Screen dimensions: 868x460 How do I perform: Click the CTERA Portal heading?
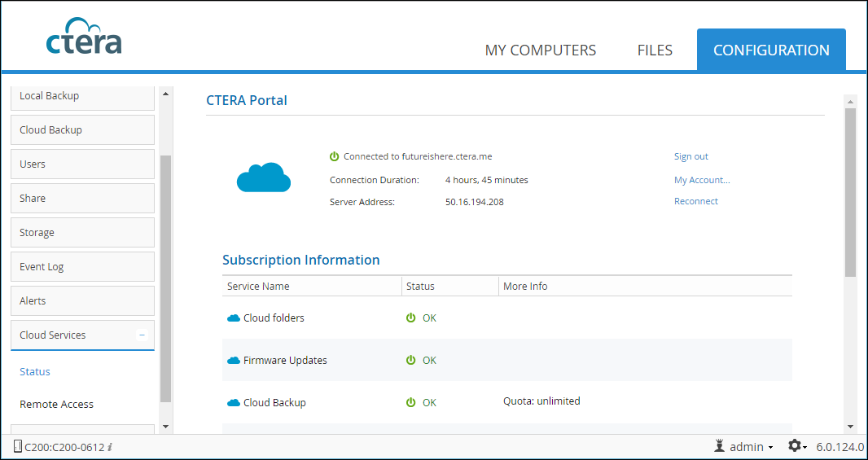click(247, 100)
